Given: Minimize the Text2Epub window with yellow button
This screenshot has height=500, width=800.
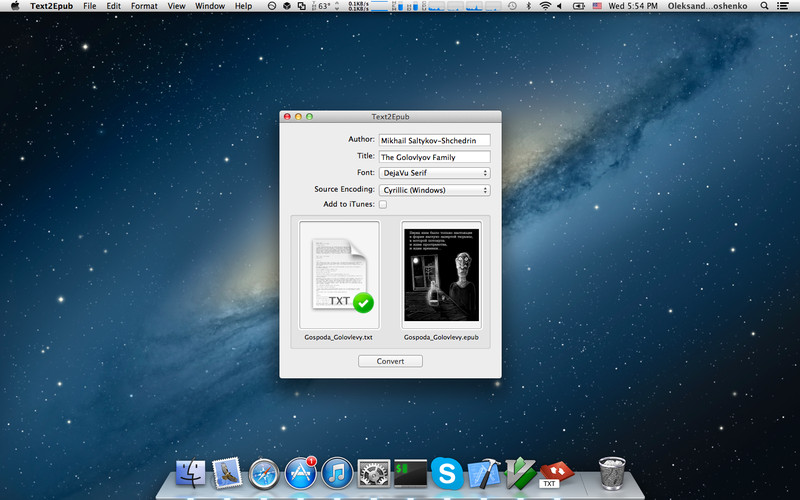Looking at the screenshot, I should pos(298,117).
